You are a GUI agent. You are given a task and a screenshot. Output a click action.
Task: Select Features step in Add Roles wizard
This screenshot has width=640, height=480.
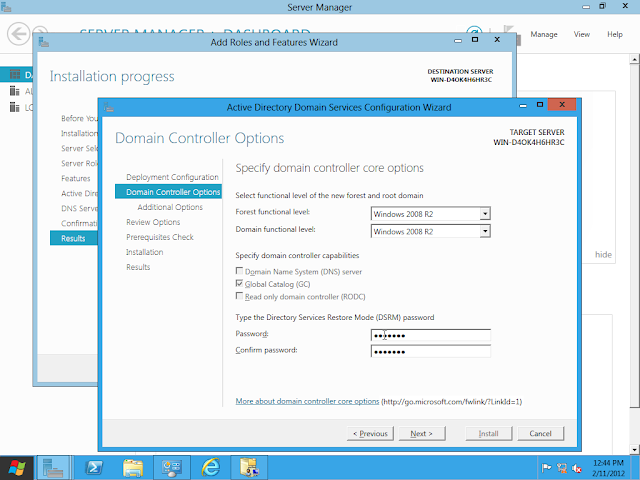76,178
